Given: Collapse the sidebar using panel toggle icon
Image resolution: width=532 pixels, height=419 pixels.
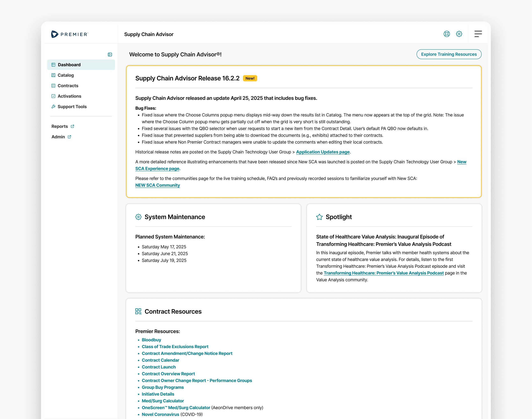Looking at the screenshot, I should tap(110, 54).
